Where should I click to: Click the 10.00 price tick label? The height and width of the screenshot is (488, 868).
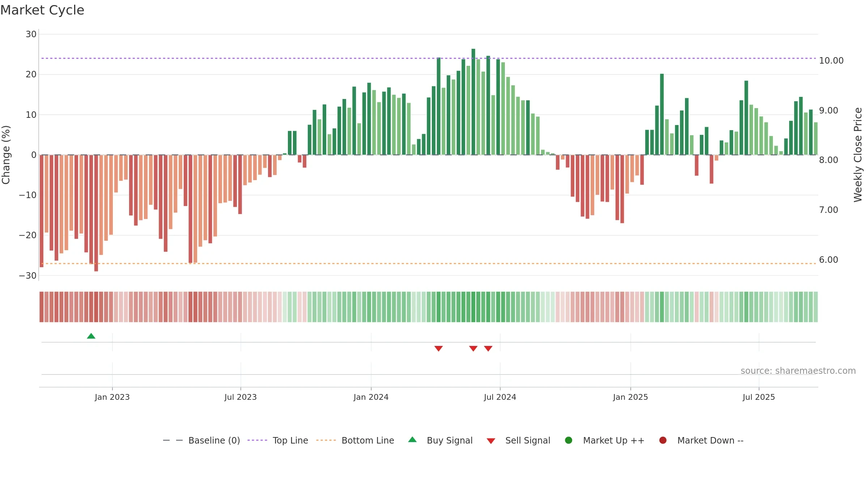(x=831, y=61)
